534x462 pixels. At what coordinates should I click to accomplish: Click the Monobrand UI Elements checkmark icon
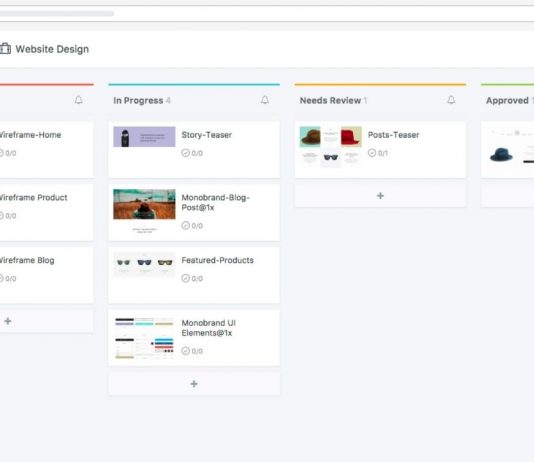186,351
